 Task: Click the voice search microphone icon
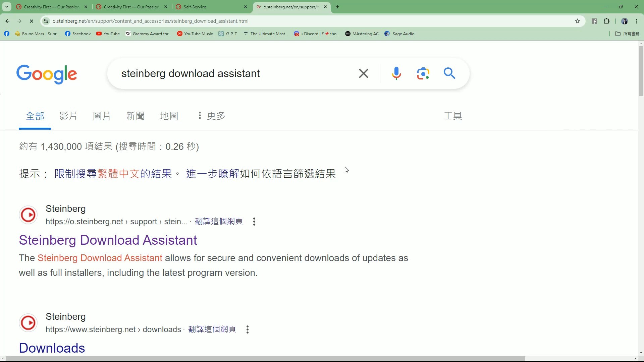[396, 73]
